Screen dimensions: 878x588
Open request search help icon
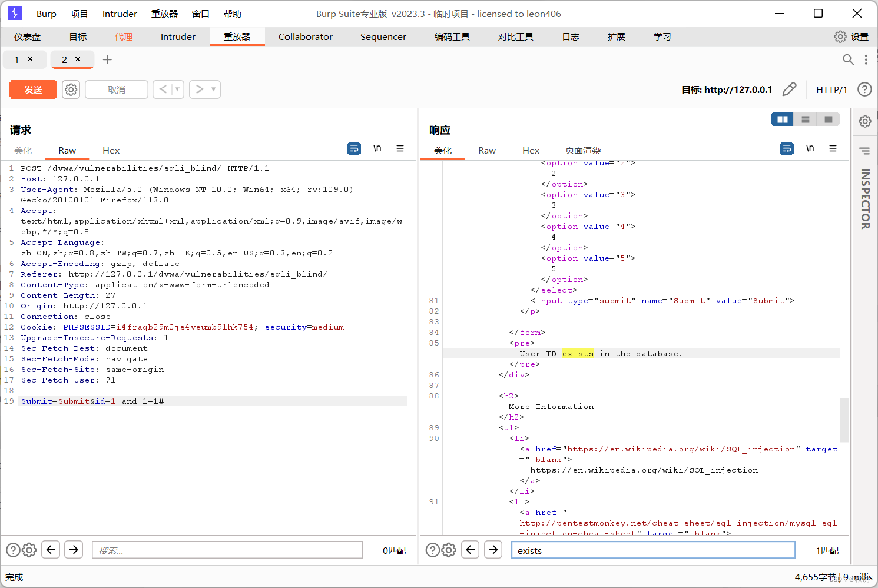[13, 550]
